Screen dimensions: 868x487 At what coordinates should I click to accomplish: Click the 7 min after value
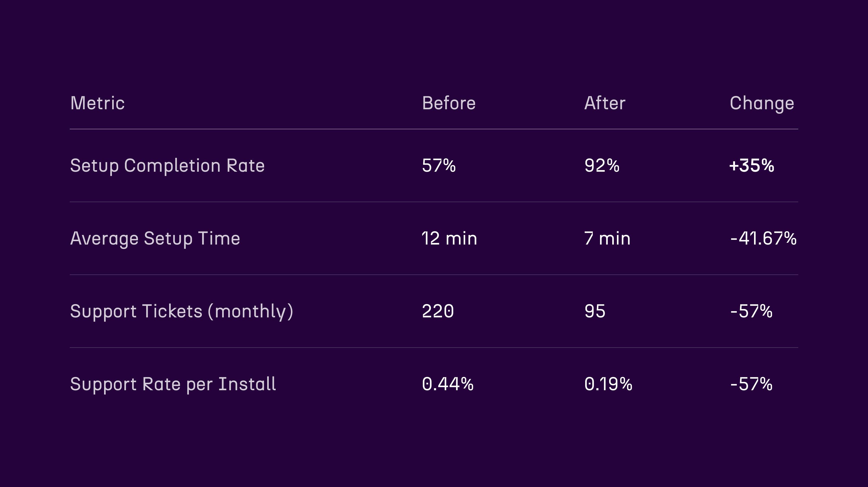click(x=607, y=239)
